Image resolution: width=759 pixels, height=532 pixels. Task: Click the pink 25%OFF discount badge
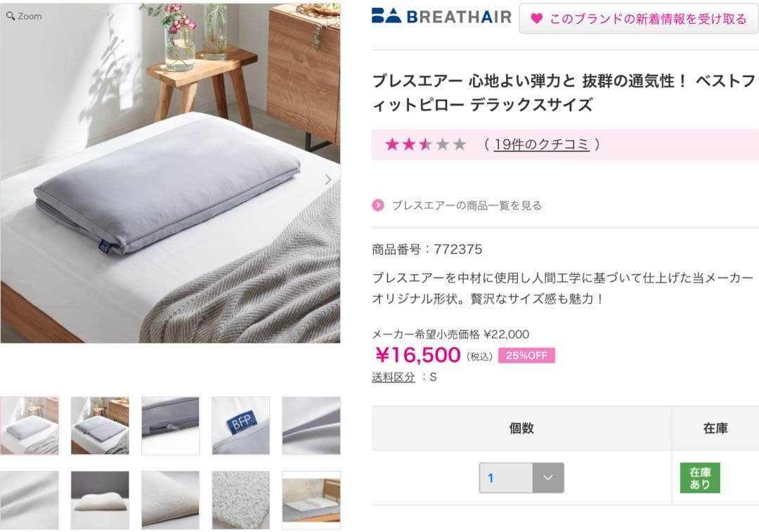coord(526,355)
